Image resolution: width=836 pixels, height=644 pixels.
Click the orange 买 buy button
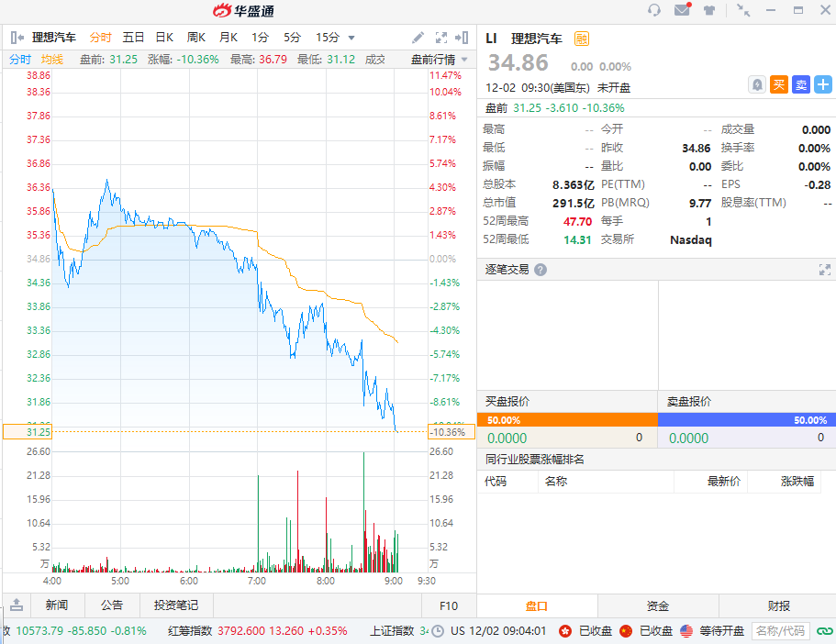tap(779, 84)
